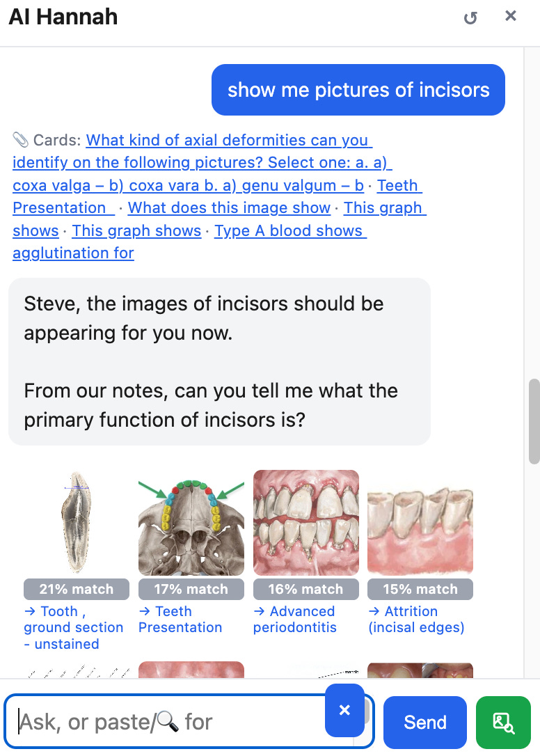The width and height of the screenshot is (540, 756).
Task: Click the 'AI Hannah' panel title
Action: pyautogui.click(x=63, y=17)
